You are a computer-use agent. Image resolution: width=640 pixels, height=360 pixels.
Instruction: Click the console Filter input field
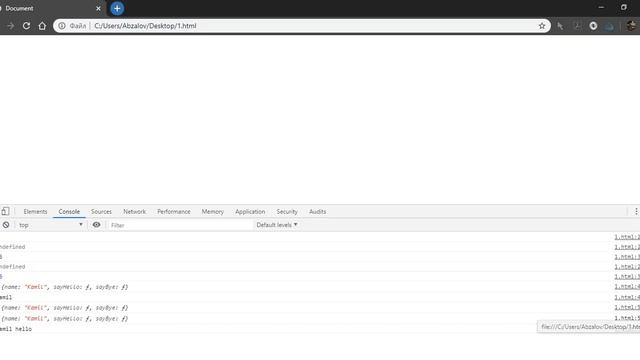(x=180, y=225)
